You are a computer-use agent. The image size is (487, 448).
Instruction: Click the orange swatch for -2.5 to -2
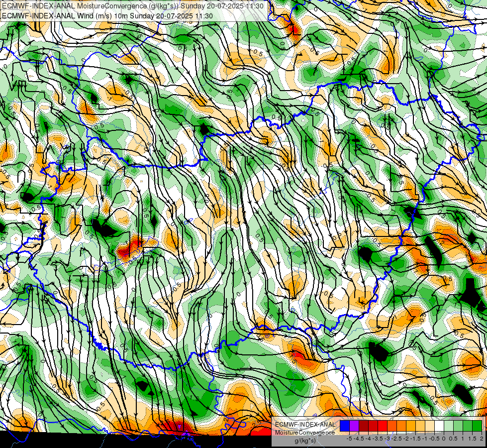click(x=401, y=426)
